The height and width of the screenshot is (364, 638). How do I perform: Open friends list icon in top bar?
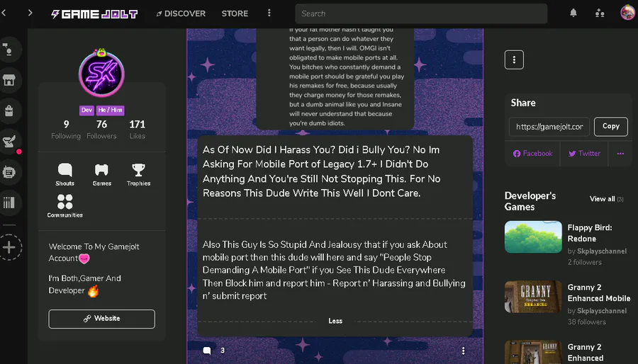600,13
